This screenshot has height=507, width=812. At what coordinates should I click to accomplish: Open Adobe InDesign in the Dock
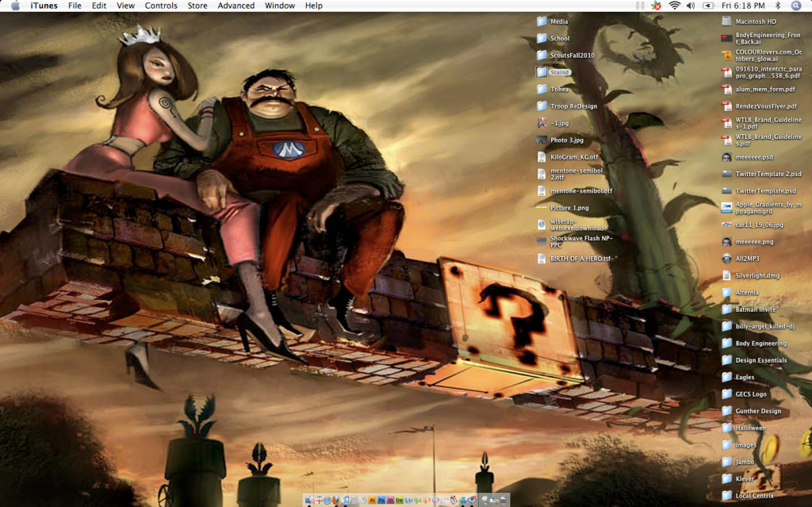[390, 500]
